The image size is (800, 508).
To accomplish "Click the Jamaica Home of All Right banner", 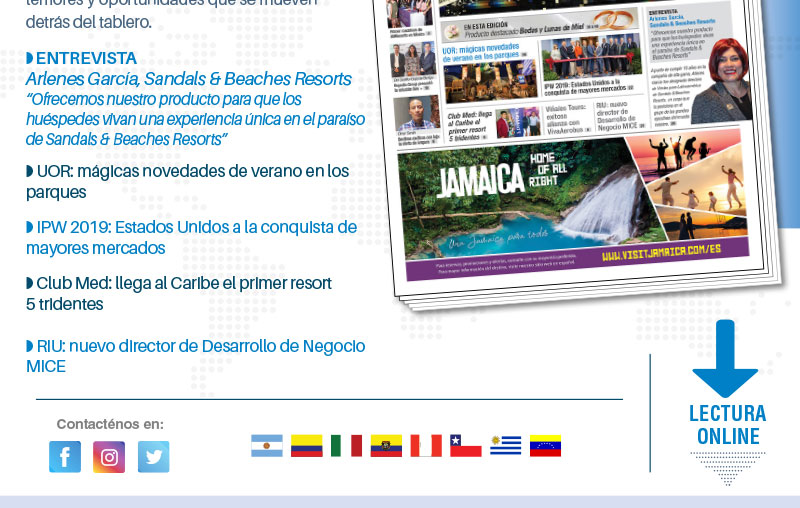I will point(571,204).
